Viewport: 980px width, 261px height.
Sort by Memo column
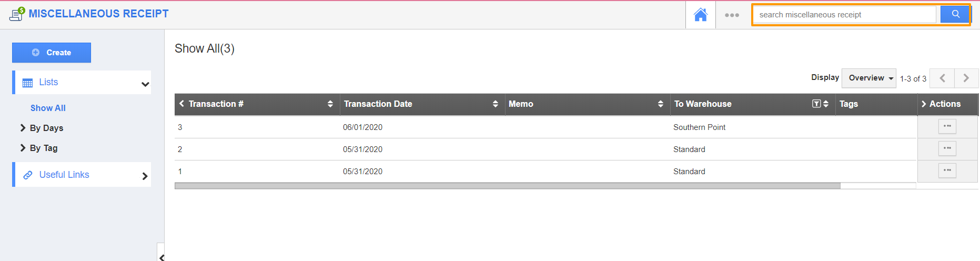coord(660,104)
